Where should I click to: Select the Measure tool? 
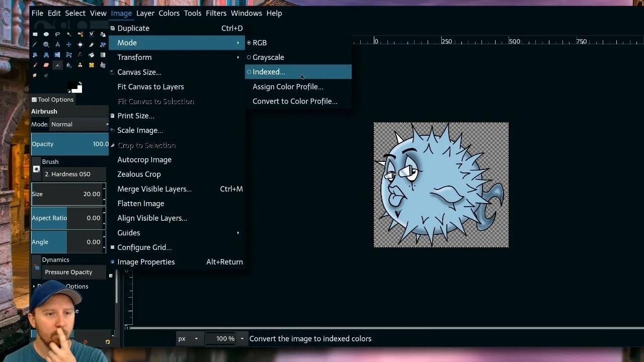click(x=57, y=44)
